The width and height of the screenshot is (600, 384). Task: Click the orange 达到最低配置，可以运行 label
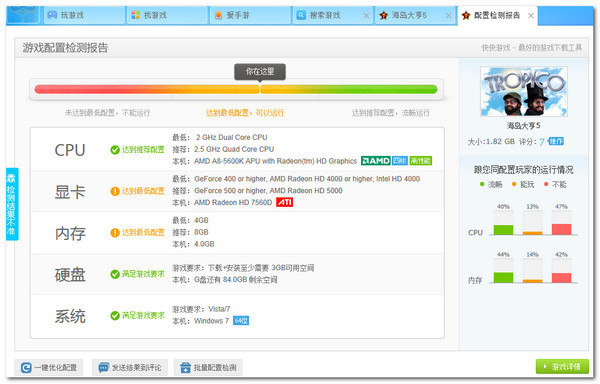point(245,113)
